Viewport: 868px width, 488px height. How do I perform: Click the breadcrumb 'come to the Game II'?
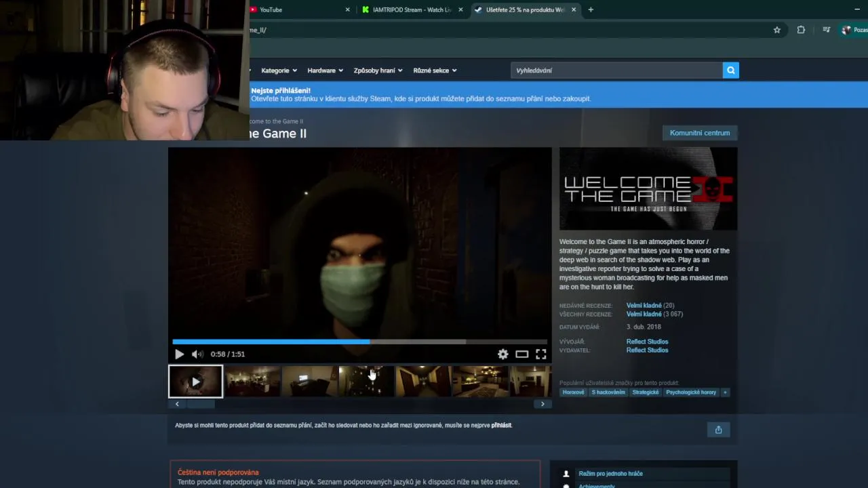[277, 121]
